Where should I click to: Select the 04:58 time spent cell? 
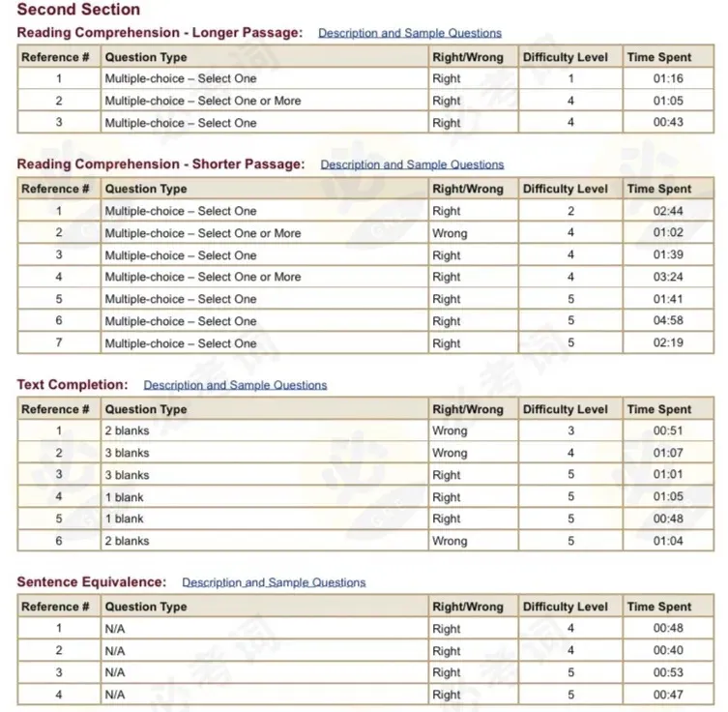pyautogui.click(x=668, y=321)
